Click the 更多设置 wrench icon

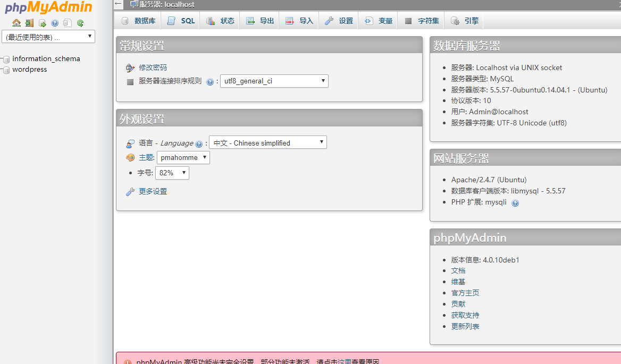click(130, 192)
